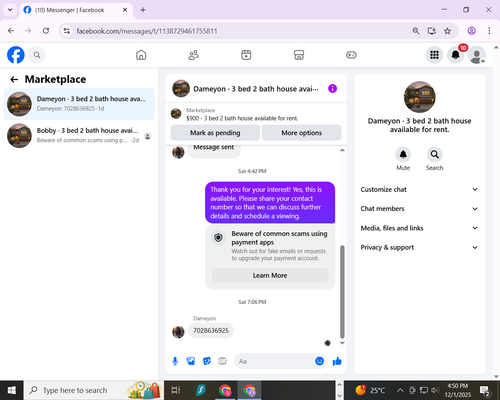This screenshot has width=500, height=400.
Task: Click the message 7028636925
Action: pos(211,331)
